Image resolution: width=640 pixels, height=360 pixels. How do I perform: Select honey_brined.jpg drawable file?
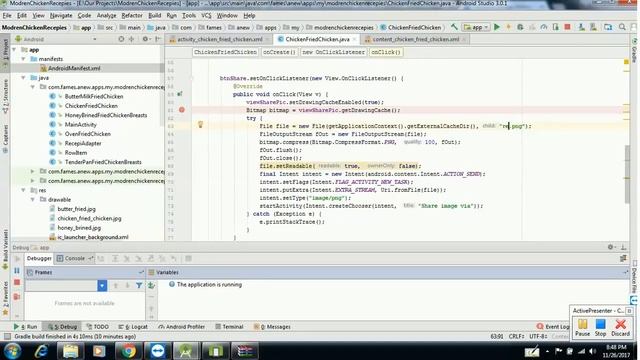[x=79, y=228]
